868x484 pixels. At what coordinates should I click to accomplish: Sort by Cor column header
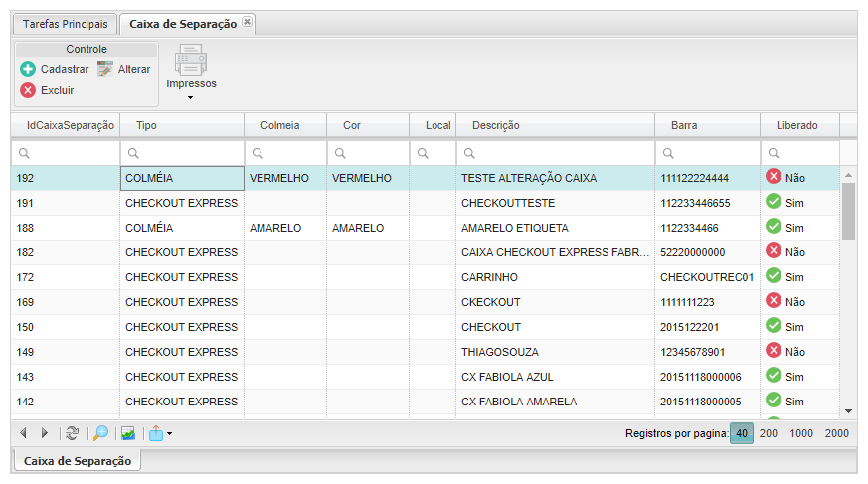click(368, 125)
